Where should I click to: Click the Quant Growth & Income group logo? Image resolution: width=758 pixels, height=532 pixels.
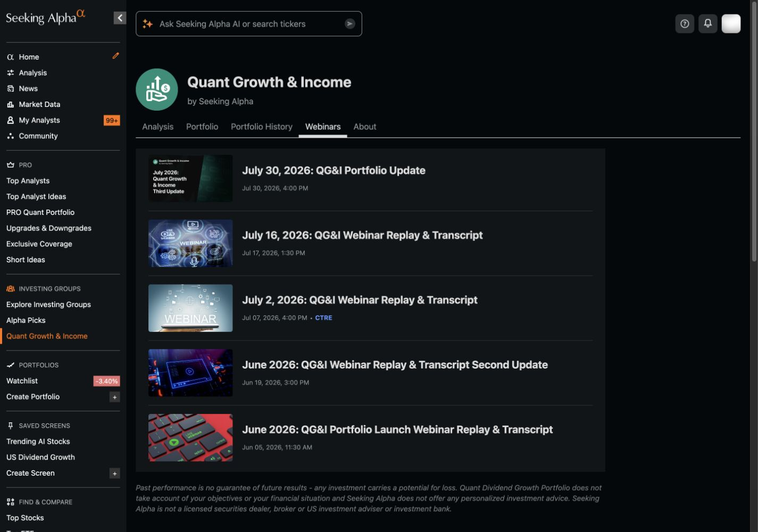(157, 89)
